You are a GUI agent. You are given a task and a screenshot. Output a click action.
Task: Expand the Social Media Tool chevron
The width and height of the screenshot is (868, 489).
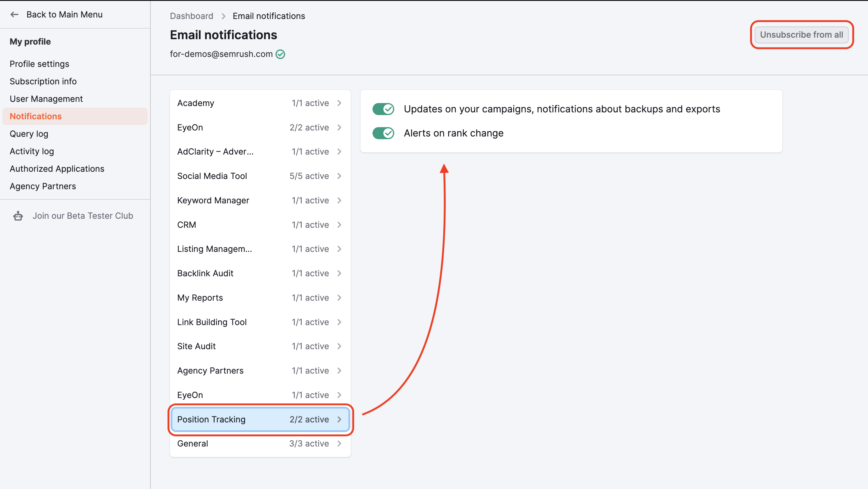click(x=339, y=176)
